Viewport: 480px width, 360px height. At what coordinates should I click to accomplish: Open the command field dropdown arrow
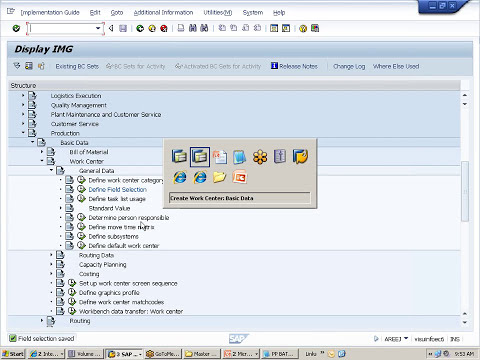click(98, 28)
